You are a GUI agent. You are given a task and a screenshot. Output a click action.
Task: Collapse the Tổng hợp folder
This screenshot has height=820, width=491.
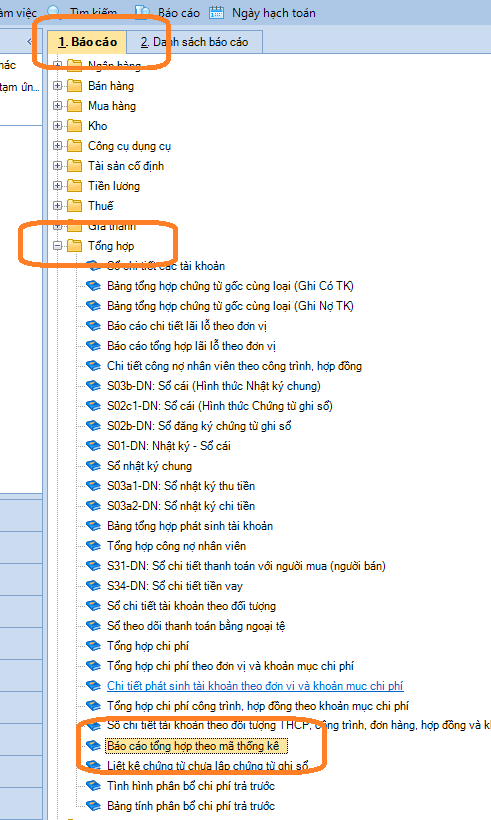[58, 245]
